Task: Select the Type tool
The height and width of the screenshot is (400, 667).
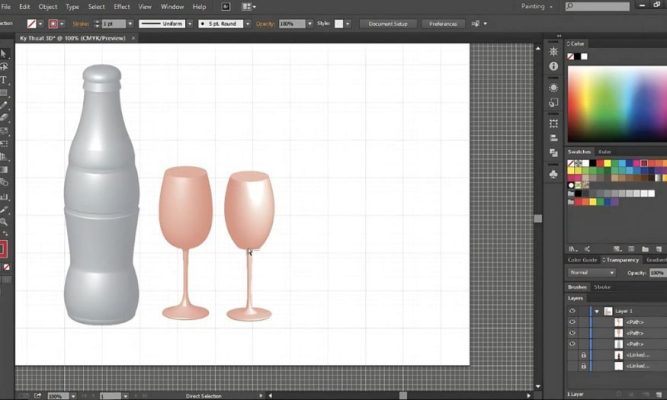Action: coord(4,79)
